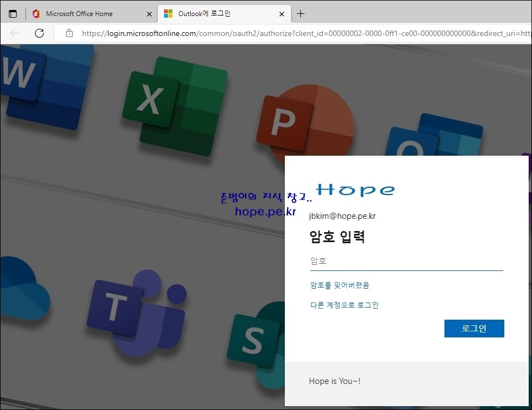
Task: Select the jbkim@hope.pe.kr account text
Action: (x=342, y=216)
